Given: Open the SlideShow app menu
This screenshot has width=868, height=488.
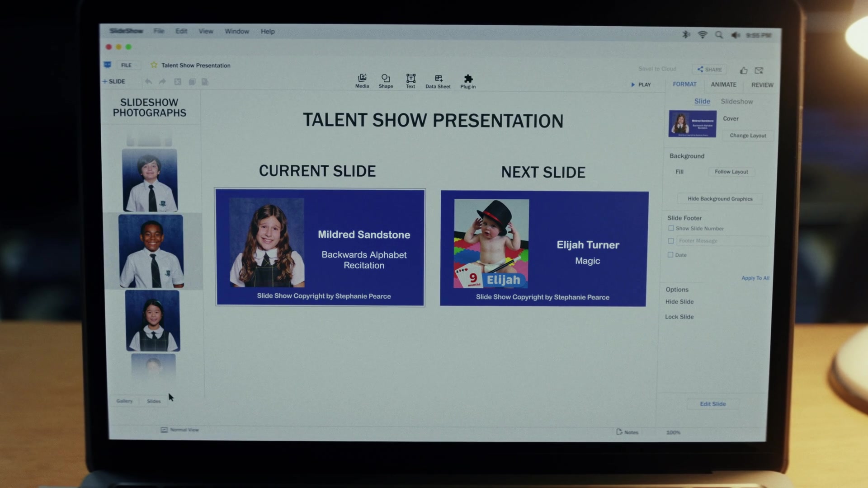Looking at the screenshot, I should coord(126,31).
